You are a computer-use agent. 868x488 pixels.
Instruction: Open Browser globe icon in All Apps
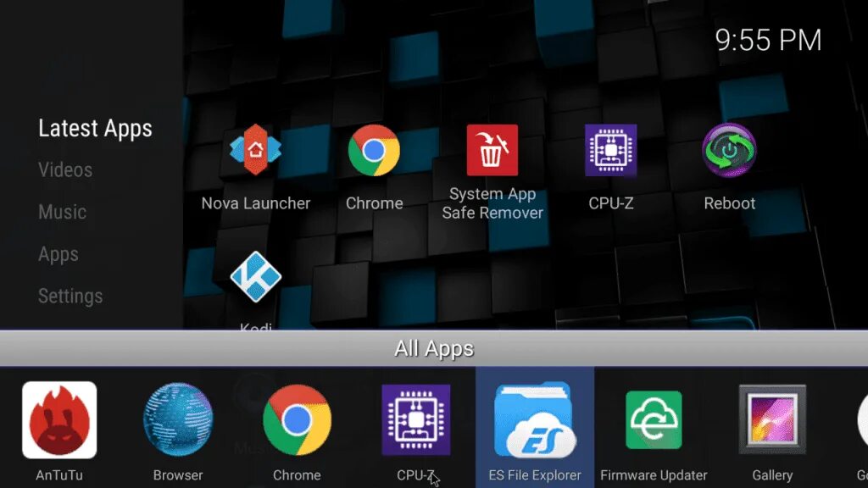(178, 420)
